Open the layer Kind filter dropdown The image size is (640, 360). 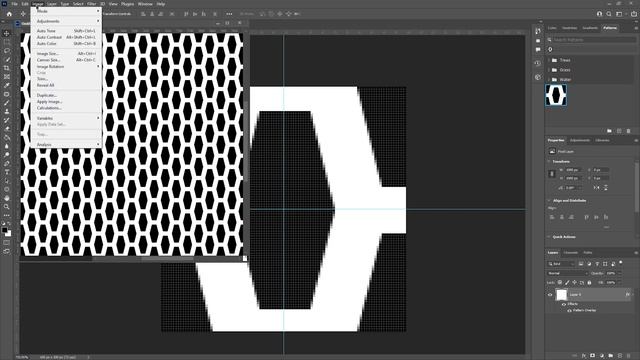click(x=561, y=264)
